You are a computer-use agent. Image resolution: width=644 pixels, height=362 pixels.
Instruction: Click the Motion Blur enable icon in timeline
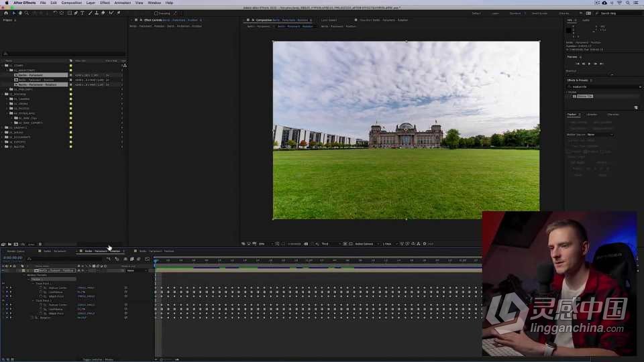click(x=139, y=259)
